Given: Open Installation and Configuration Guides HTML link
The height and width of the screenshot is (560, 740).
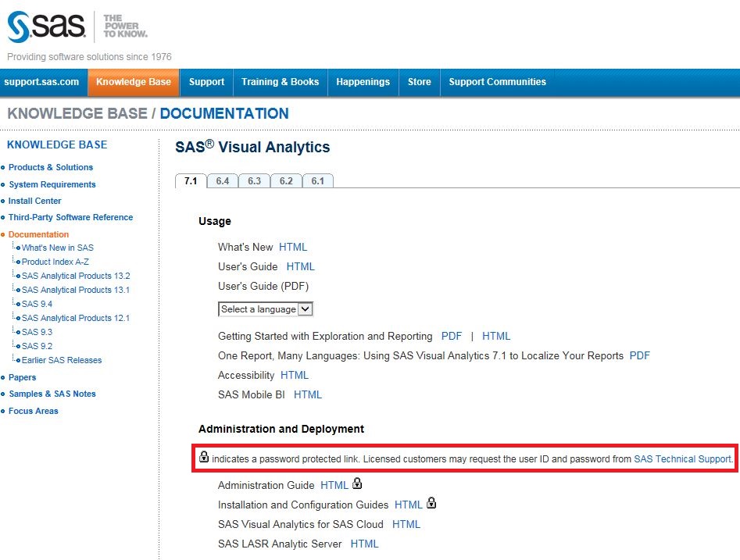Looking at the screenshot, I should point(409,505).
